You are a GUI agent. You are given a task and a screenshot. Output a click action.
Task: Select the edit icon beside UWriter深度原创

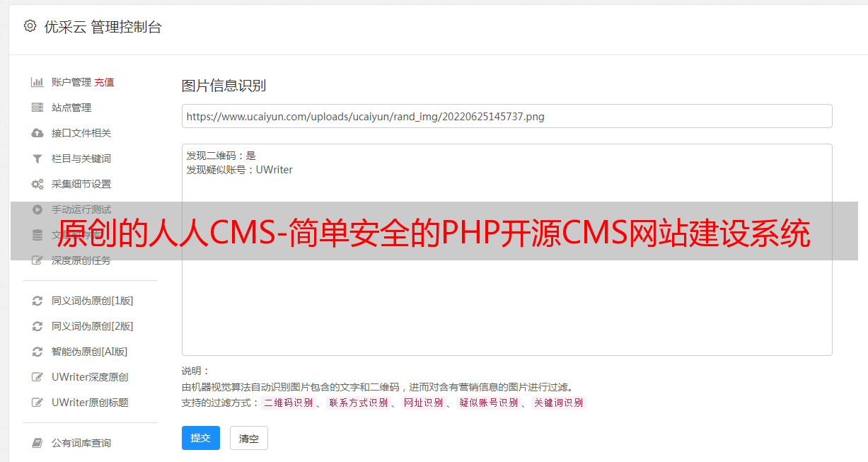tap(37, 377)
